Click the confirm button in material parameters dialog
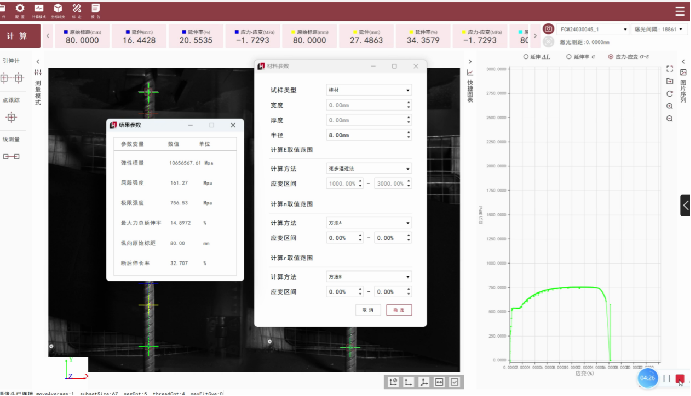The image size is (691, 396). pyautogui.click(x=399, y=310)
